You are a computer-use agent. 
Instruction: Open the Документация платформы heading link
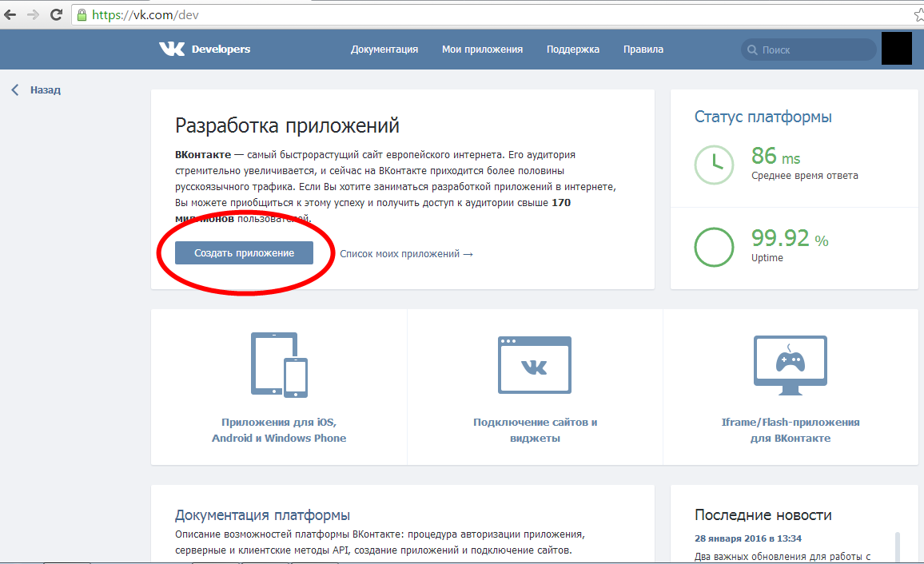262,515
